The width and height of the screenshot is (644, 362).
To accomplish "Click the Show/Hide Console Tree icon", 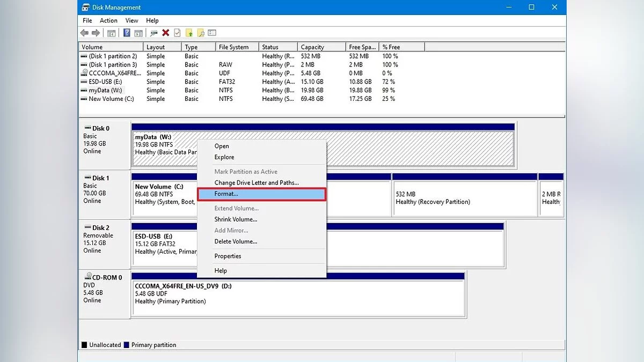I will (x=112, y=33).
